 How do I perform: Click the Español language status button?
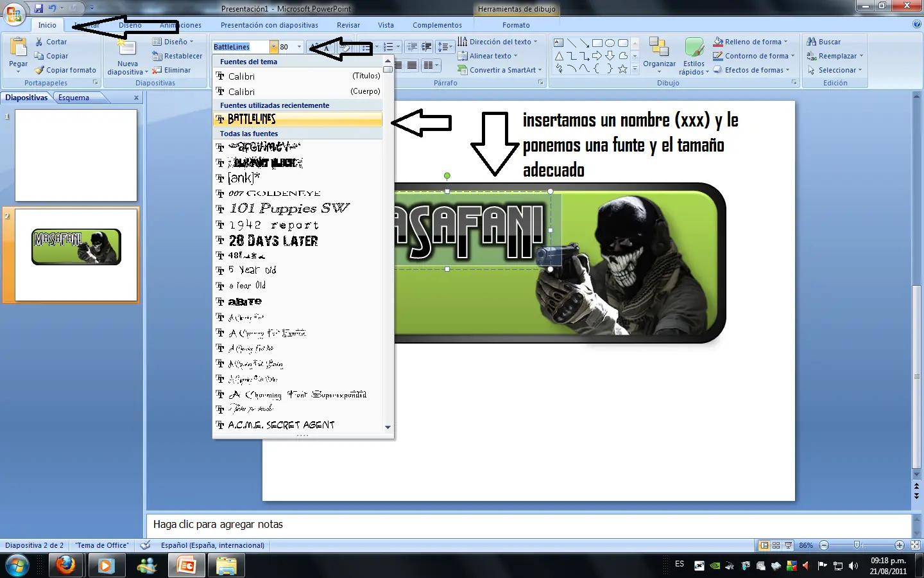tap(212, 545)
